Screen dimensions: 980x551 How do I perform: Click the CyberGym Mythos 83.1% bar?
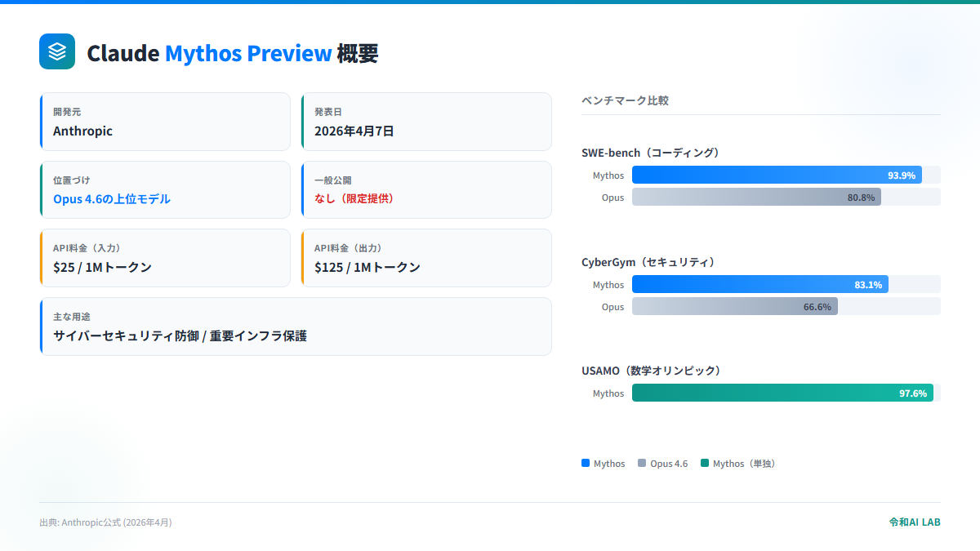pos(760,284)
